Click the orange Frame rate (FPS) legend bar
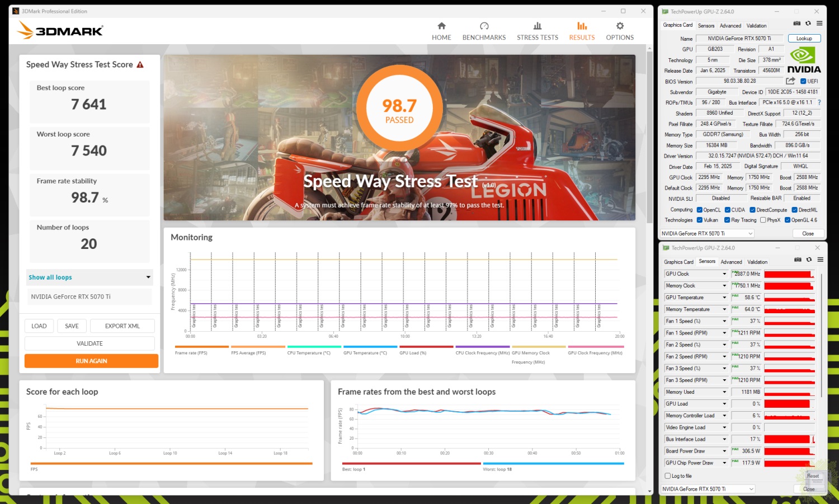This screenshot has height=504, width=839. (x=201, y=347)
